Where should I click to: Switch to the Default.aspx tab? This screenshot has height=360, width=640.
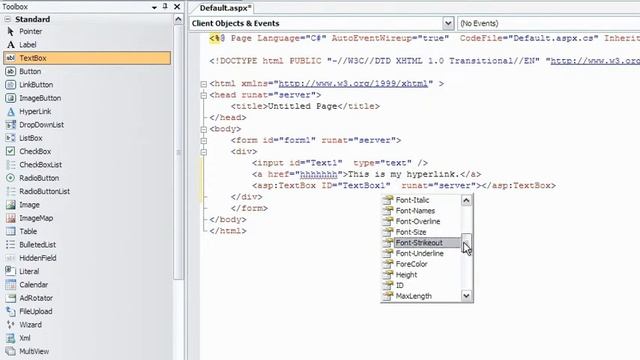click(x=225, y=8)
